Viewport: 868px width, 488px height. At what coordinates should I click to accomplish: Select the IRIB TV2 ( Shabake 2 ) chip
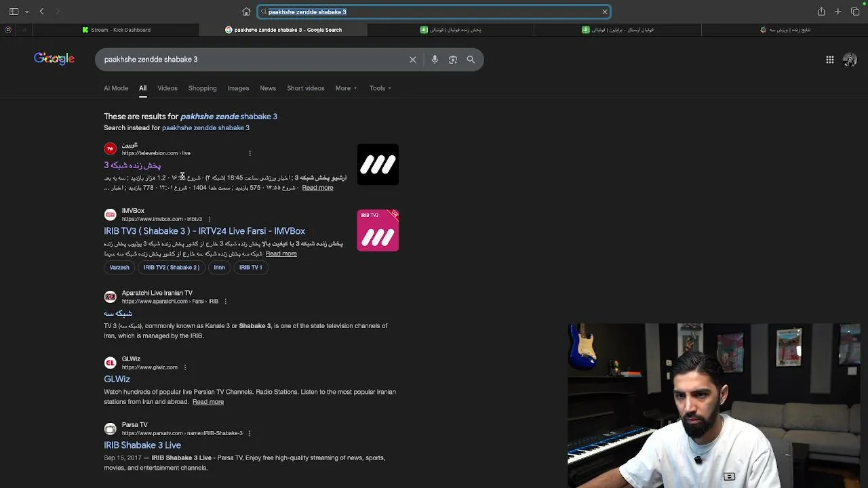click(x=172, y=268)
